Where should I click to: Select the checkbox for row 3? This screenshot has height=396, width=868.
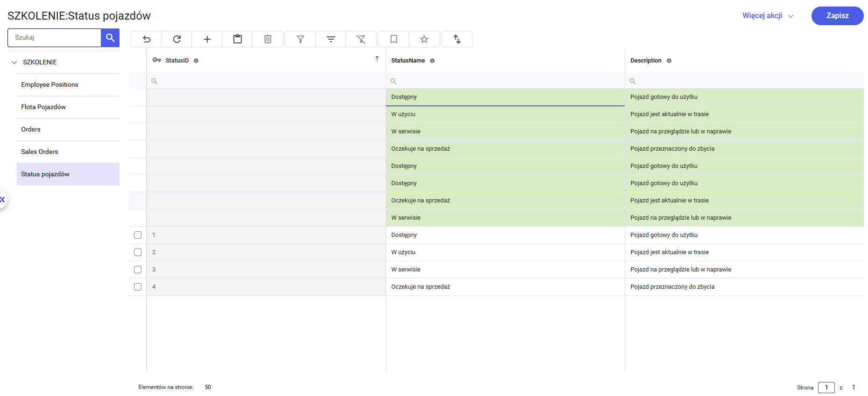(138, 270)
